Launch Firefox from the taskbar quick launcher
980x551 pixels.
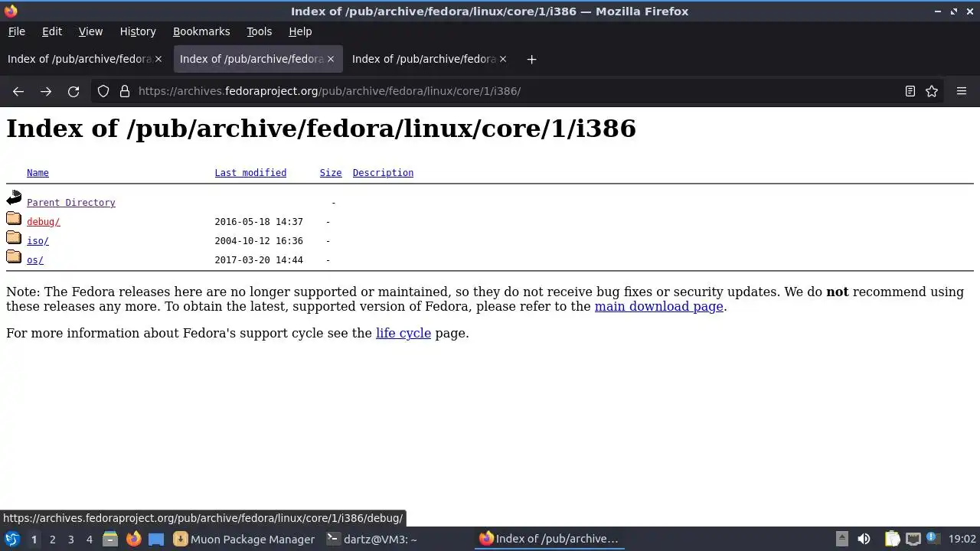(133, 539)
